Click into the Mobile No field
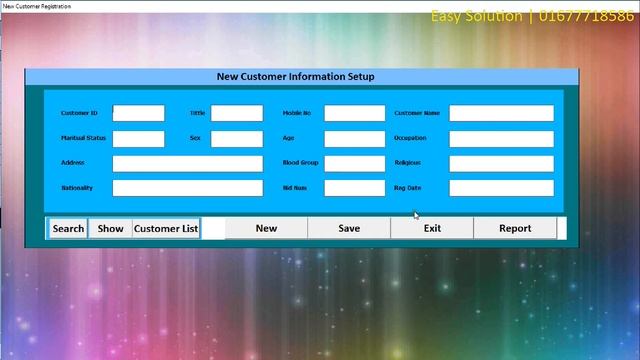 click(x=355, y=113)
